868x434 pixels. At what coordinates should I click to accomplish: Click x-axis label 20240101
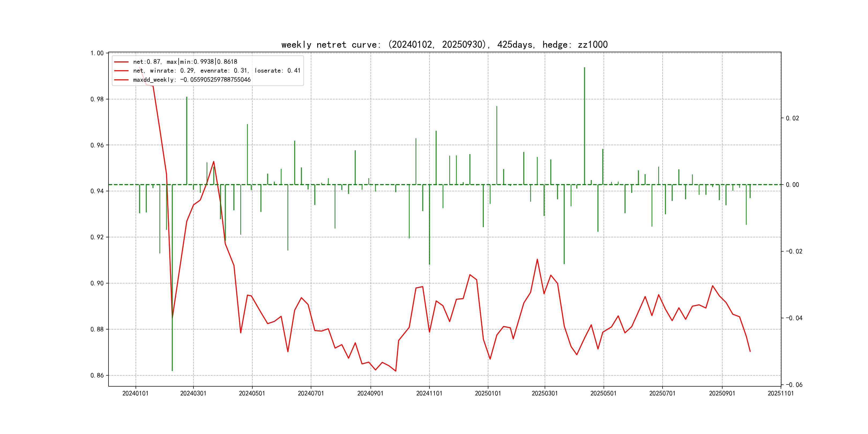click(x=136, y=394)
